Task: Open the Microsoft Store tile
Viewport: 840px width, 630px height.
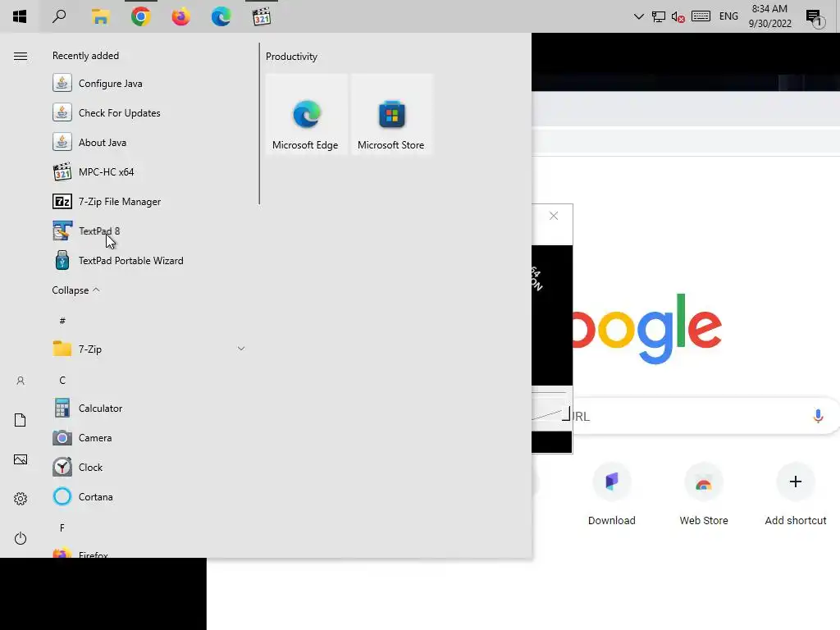Action: 391,115
